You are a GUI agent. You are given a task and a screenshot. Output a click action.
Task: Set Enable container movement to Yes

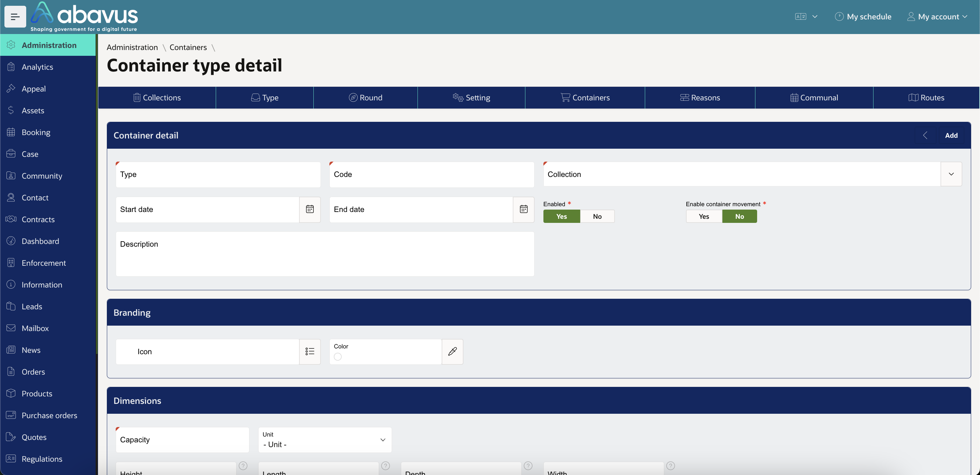[704, 216]
